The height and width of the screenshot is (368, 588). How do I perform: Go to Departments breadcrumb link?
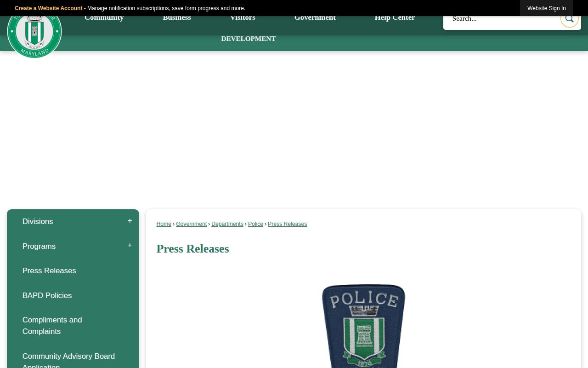(227, 224)
